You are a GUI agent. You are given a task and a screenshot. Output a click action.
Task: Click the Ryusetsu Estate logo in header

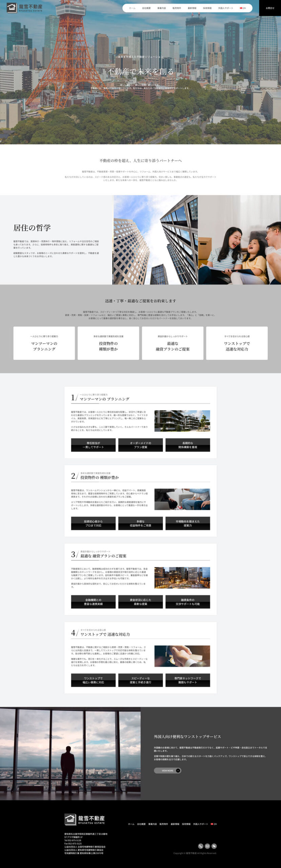pyautogui.click(x=25, y=8)
